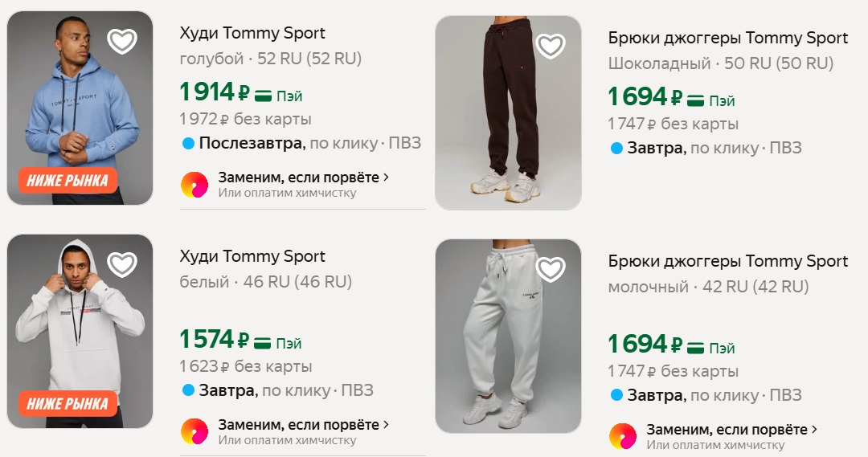Click Pay card icon by 1574 ₽ price
This screenshot has height=457, width=868.
click(263, 343)
